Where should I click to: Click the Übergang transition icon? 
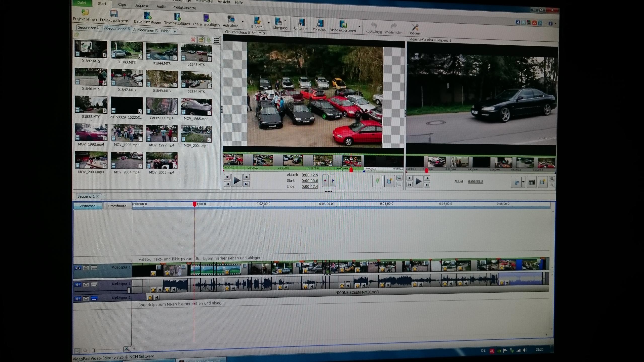point(278,21)
